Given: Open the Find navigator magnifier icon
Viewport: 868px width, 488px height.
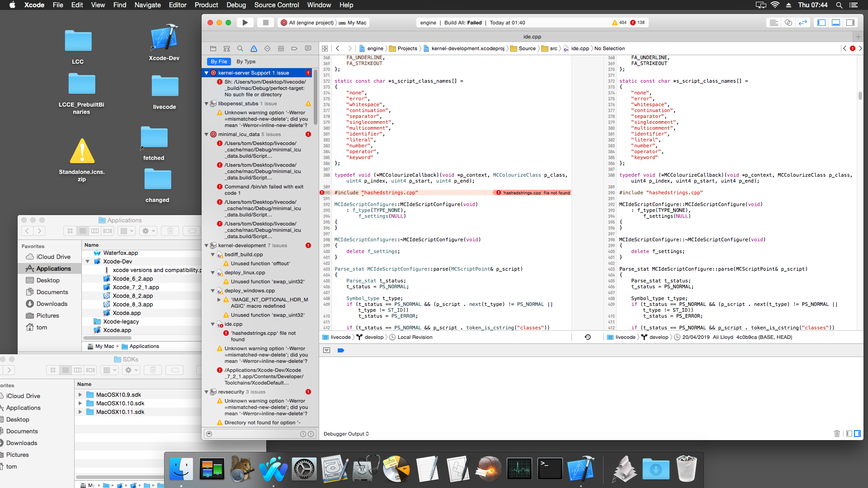Looking at the screenshot, I should 240,48.
